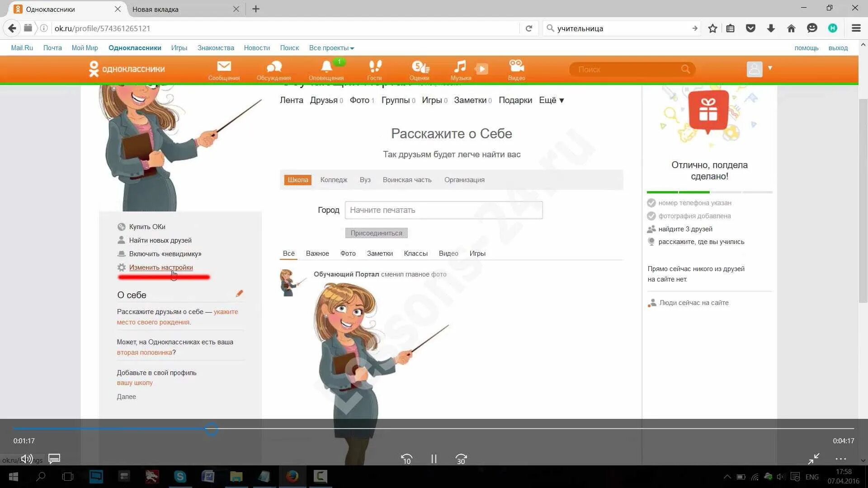
Task: Toggle captions icon in video player
Action: [x=54, y=459]
